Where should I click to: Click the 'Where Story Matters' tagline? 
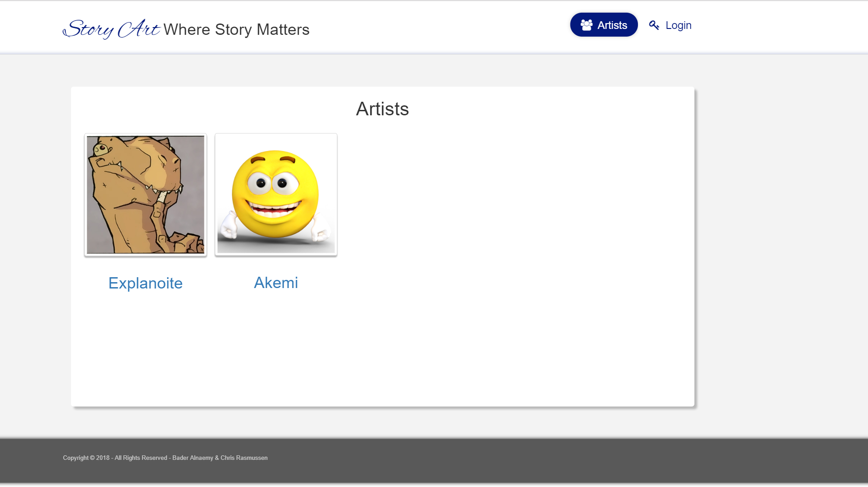coord(236,29)
